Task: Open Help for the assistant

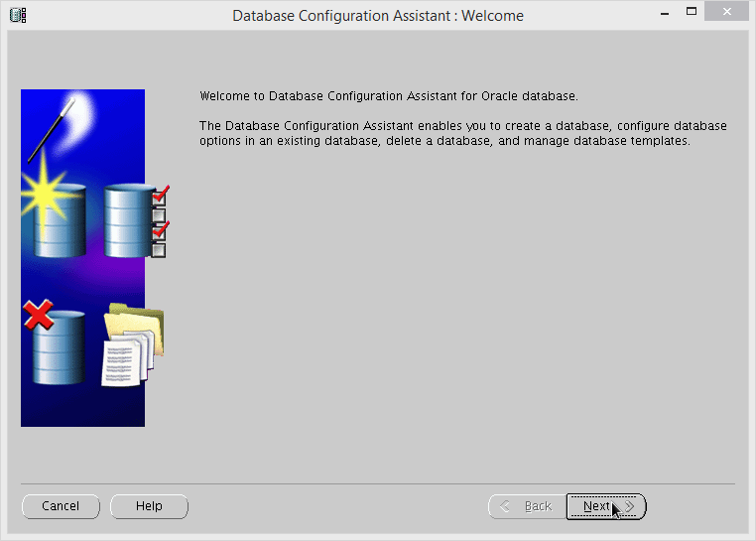Action: 149,506
